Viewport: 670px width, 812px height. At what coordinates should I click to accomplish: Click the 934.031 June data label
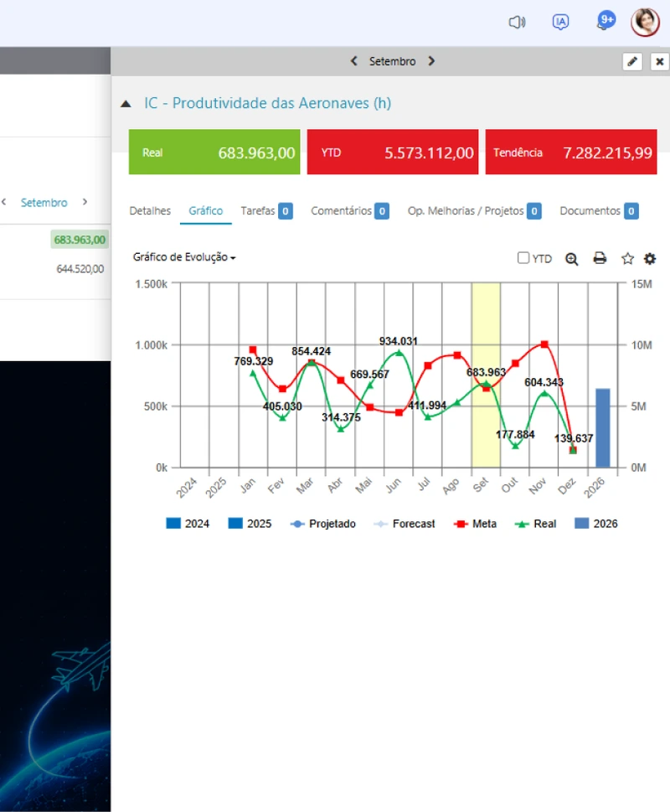click(x=399, y=341)
